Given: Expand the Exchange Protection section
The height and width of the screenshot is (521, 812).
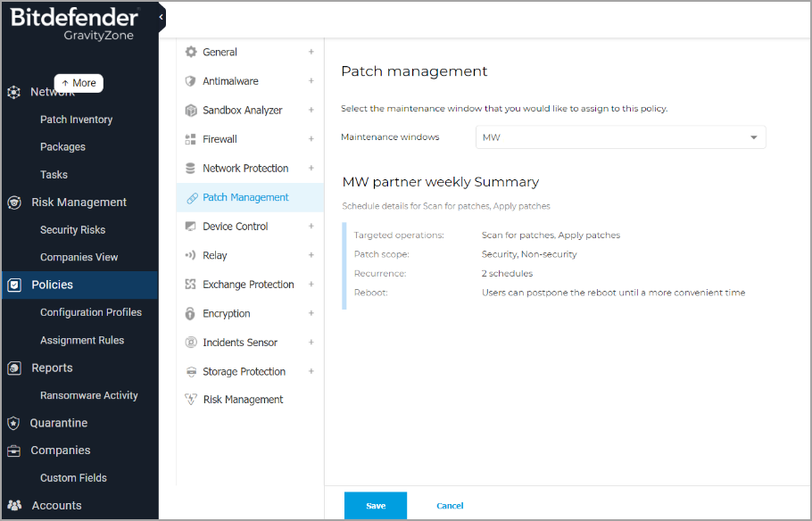Looking at the screenshot, I should (311, 284).
